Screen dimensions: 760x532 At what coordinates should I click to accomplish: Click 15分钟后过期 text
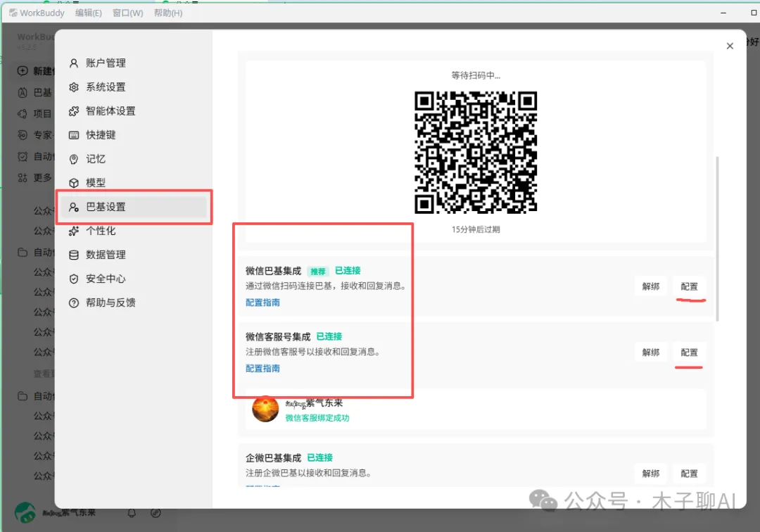[476, 229]
